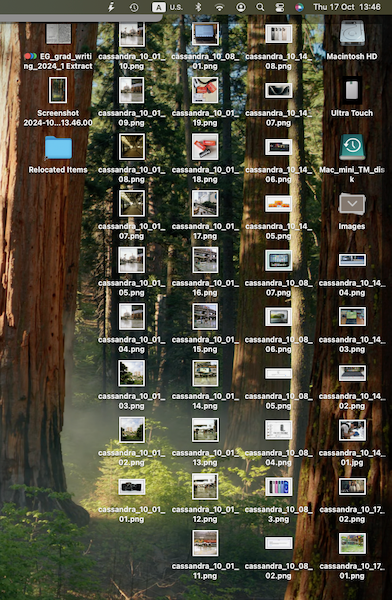Screen dimensions: 392x600
Task: Select cassandra_10_01_12.png file
Action: tap(205, 487)
